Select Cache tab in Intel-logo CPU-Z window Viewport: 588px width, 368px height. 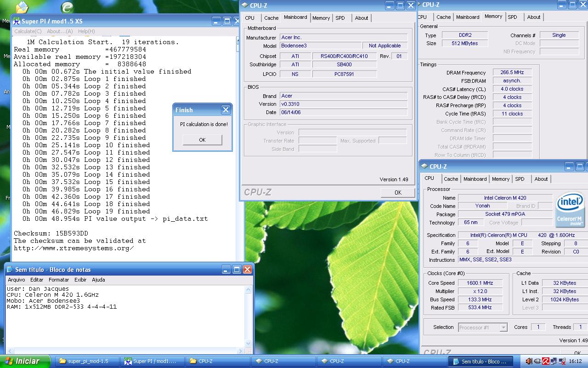click(x=451, y=179)
